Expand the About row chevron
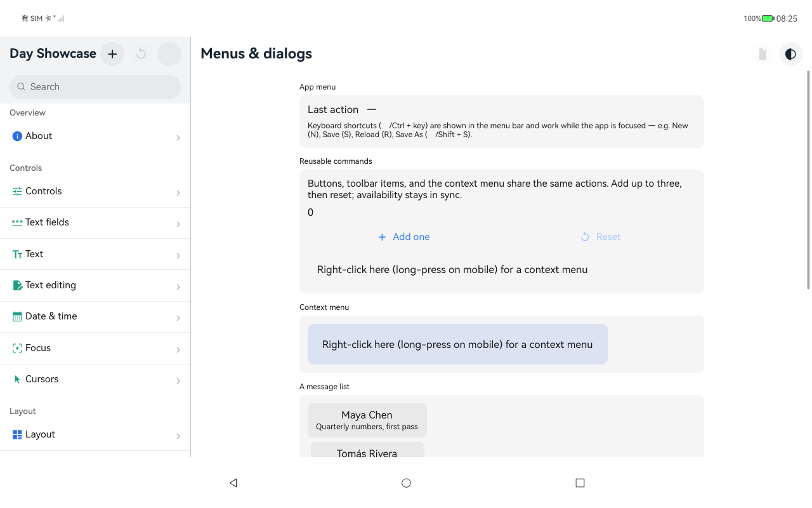Image resolution: width=812 pixels, height=508 pixels. [178, 137]
